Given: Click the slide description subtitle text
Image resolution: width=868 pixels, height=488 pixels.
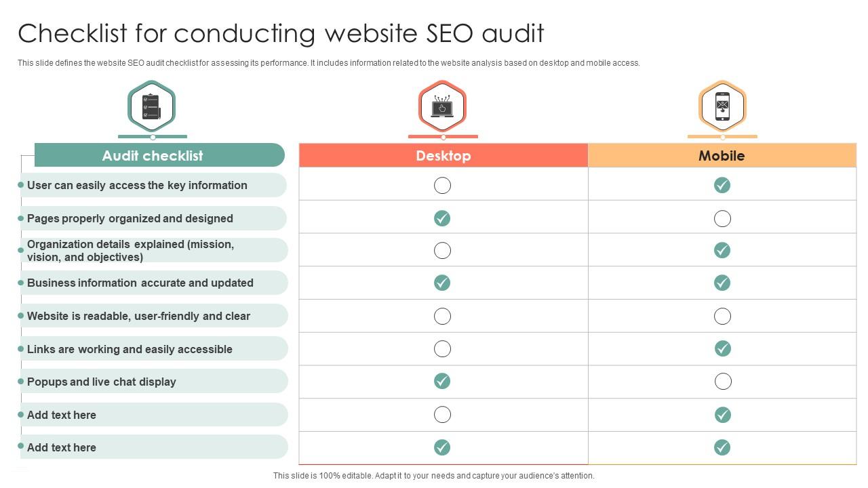Looking at the screenshot, I should click(329, 63).
